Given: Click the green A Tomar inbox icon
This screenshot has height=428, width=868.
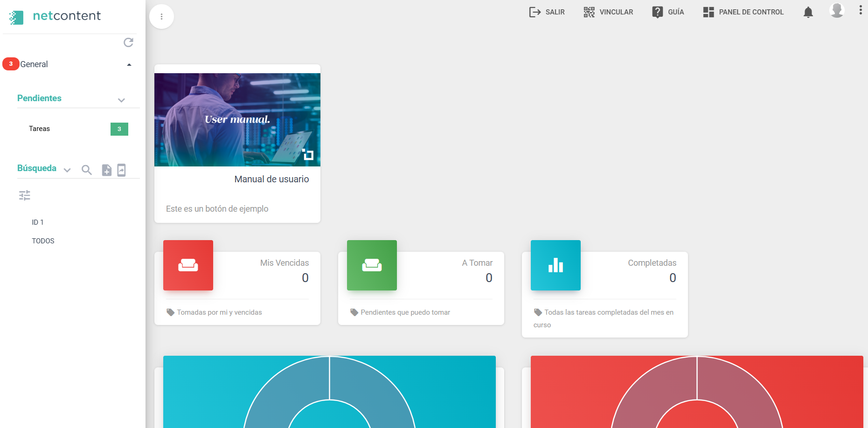Looking at the screenshot, I should coord(372,265).
